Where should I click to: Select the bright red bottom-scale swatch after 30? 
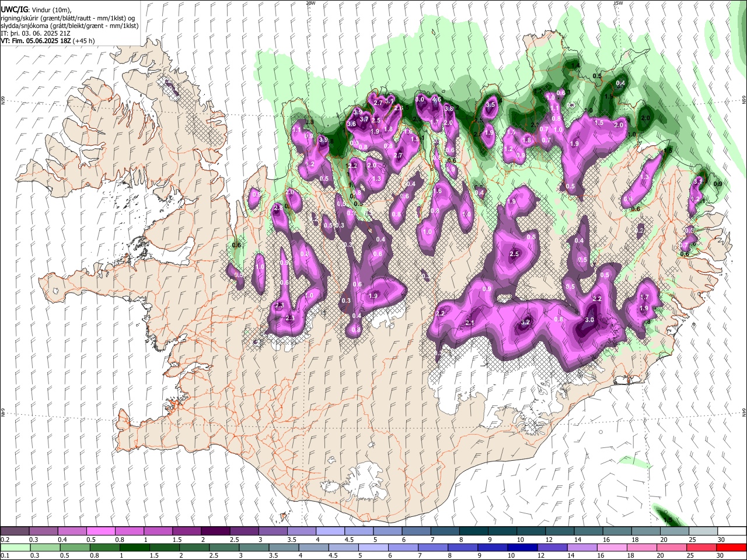(x=732, y=547)
